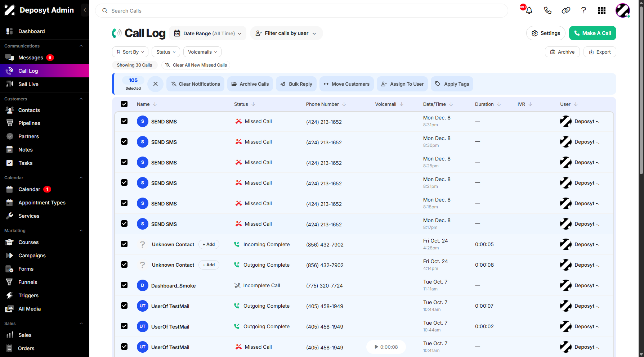Open the Status filter dropdown
Screen dimensions: 644x357
coord(166,52)
